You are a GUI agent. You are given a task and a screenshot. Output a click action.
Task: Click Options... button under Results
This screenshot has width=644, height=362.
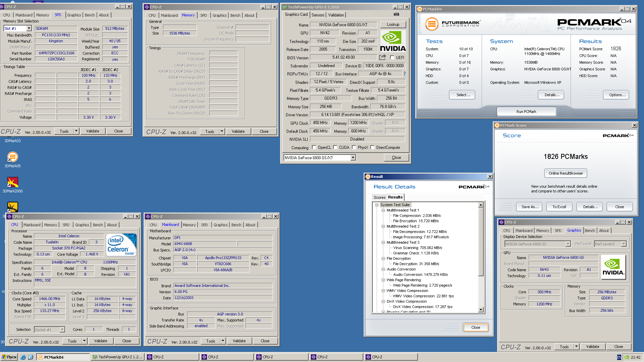617,95
